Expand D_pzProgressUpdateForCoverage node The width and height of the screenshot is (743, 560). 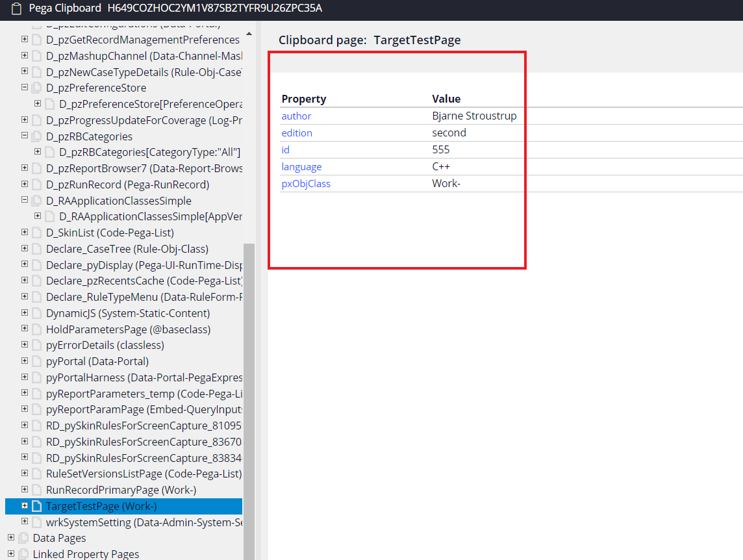(x=25, y=120)
